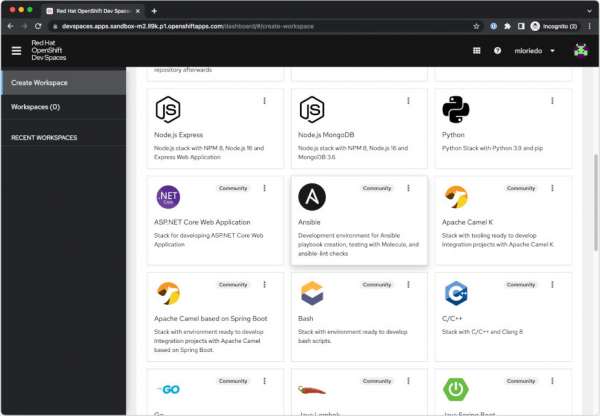This screenshot has height=416, width=600.
Task: Open kebab menu on Java Lombok card
Action: tap(408, 381)
